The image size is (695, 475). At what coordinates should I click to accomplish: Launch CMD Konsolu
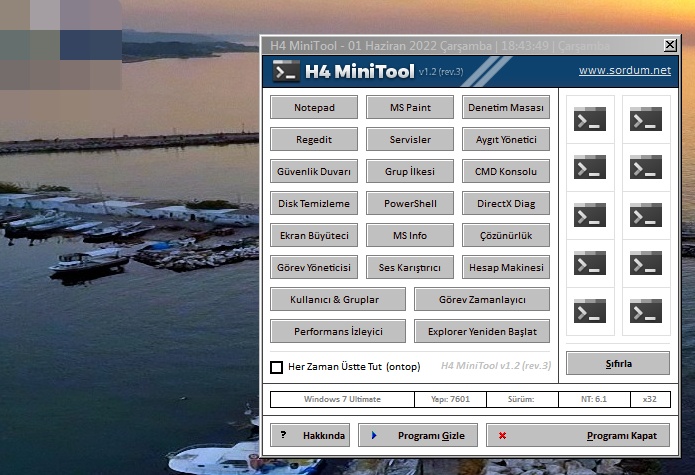pyautogui.click(x=506, y=171)
